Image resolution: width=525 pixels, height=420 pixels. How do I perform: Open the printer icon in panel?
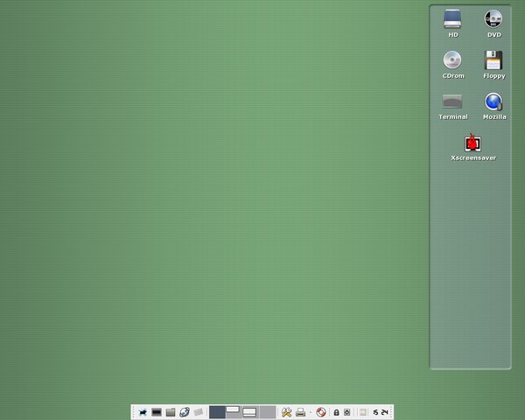pos(300,412)
